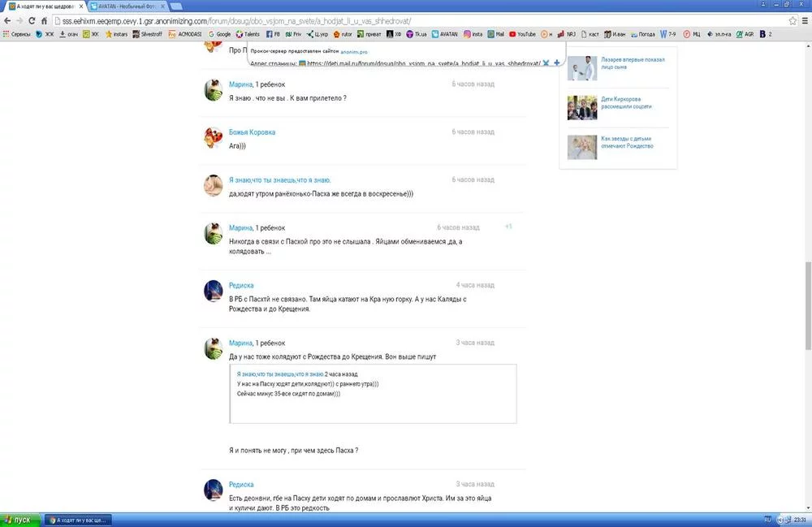The height and width of the screenshot is (527, 812).
Task: Open the AGR bookmark
Action: (x=745, y=34)
